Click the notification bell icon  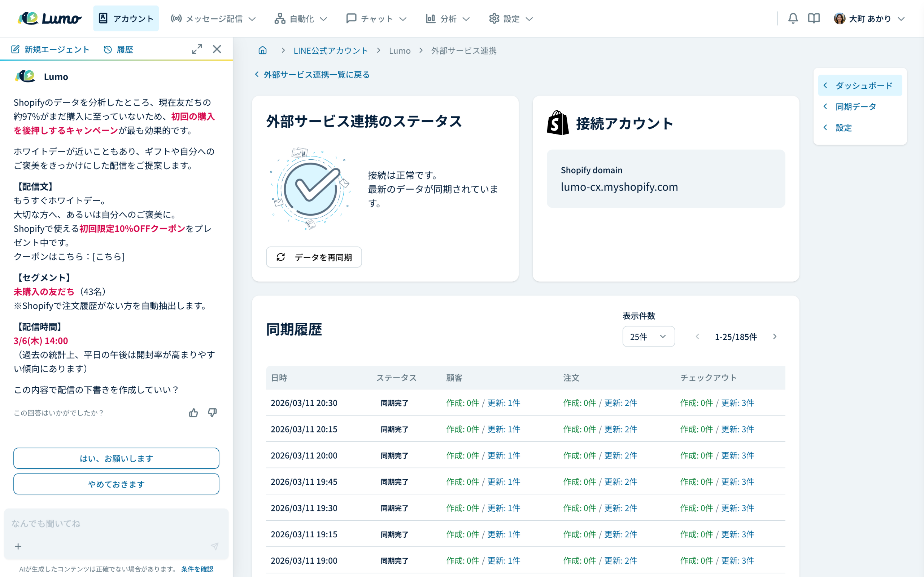(x=793, y=18)
